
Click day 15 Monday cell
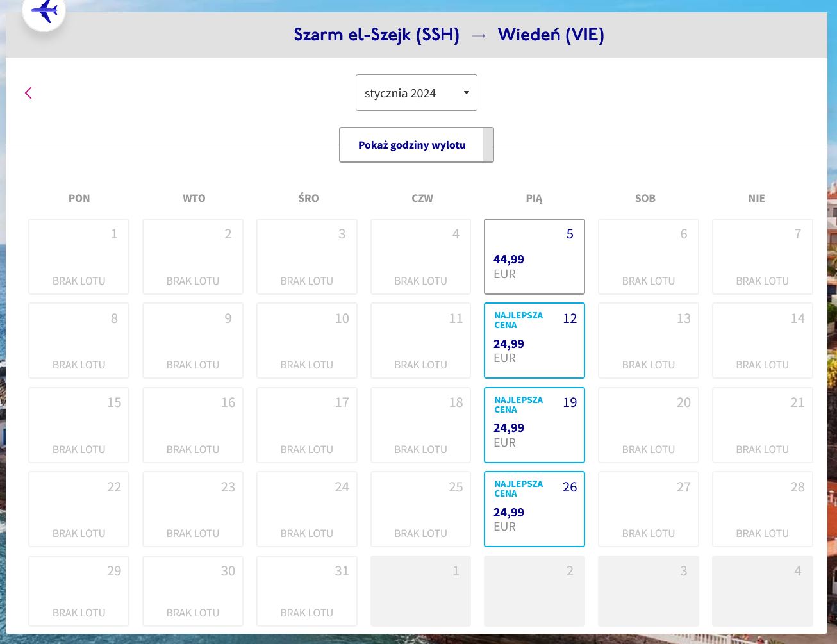coord(79,425)
